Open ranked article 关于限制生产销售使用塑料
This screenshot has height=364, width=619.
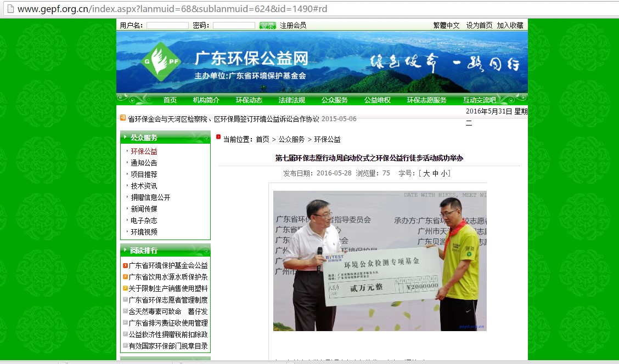click(x=168, y=288)
